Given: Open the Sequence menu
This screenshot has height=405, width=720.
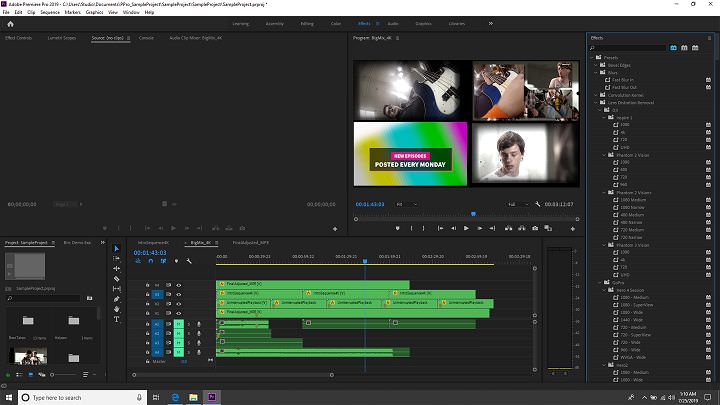Looking at the screenshot, I should pos(50,12).
